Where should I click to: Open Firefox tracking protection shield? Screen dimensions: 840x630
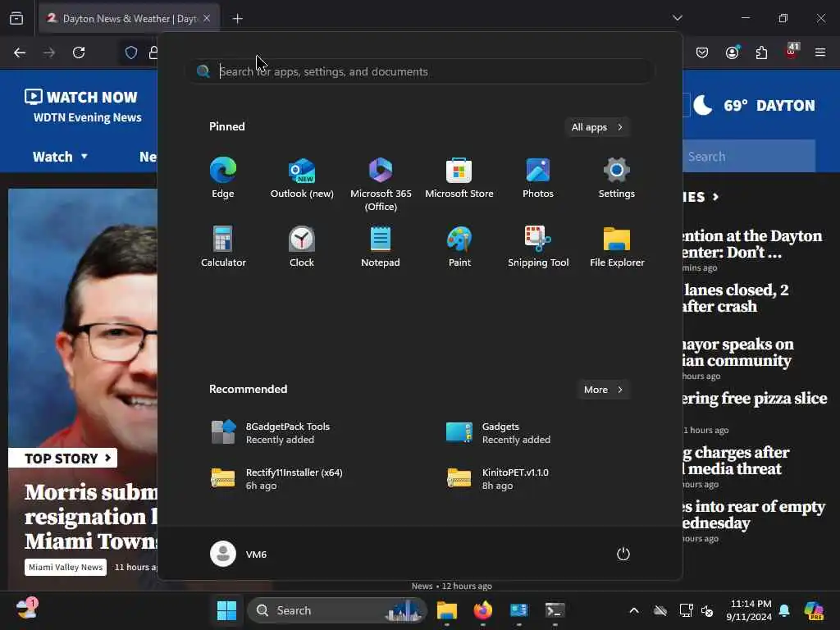tap(131, 52)
